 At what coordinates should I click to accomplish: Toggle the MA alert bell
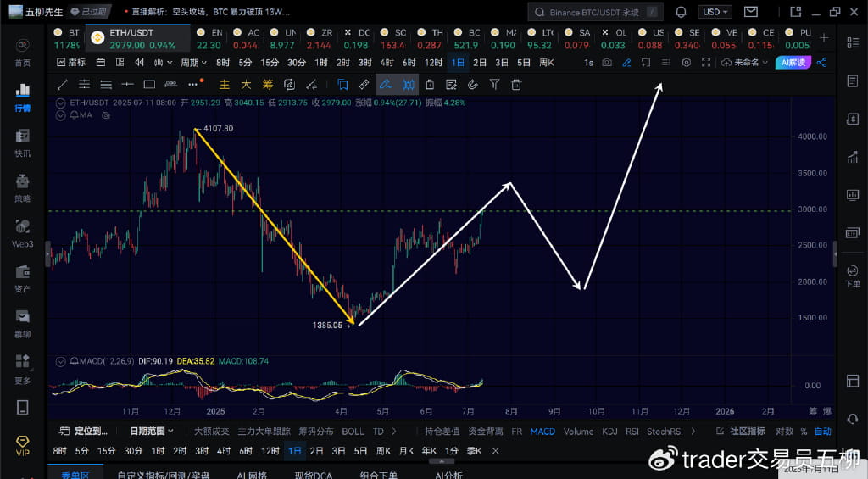[x=75, y=115]
